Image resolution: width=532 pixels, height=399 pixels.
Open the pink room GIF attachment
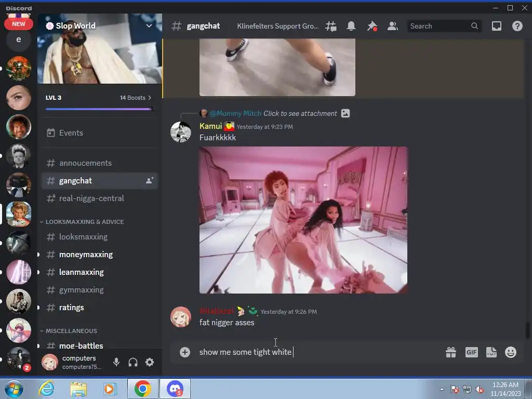[x=303, y=220]
